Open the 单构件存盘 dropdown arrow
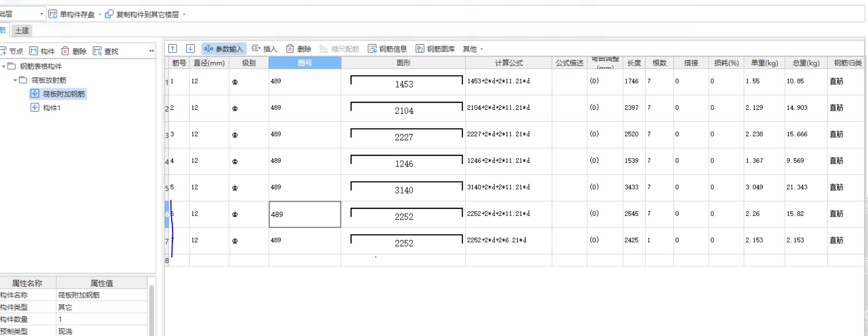The image size is (868, 336). coord(100,14)
